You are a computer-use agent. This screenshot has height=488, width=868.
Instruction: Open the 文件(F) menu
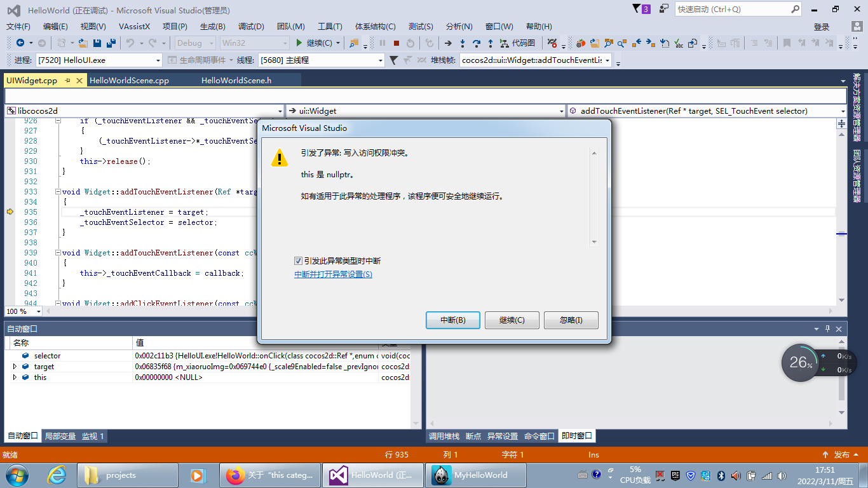pos(18,27)
